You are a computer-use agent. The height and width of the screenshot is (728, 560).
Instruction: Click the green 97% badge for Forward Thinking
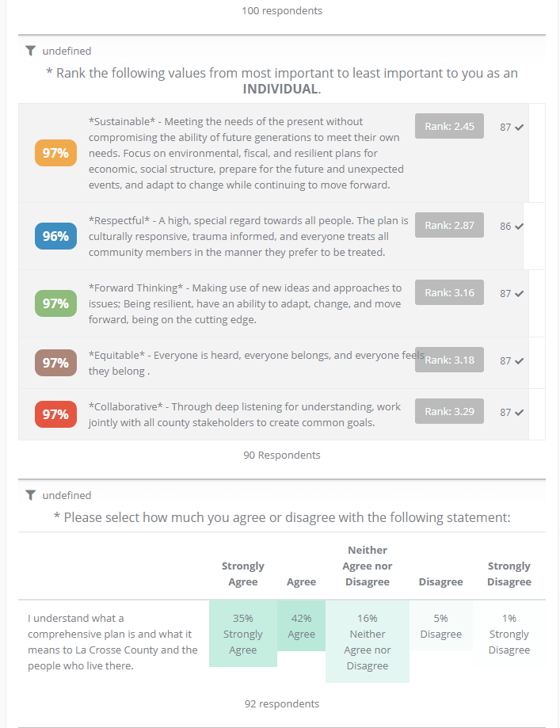click(x=55, y=303)
